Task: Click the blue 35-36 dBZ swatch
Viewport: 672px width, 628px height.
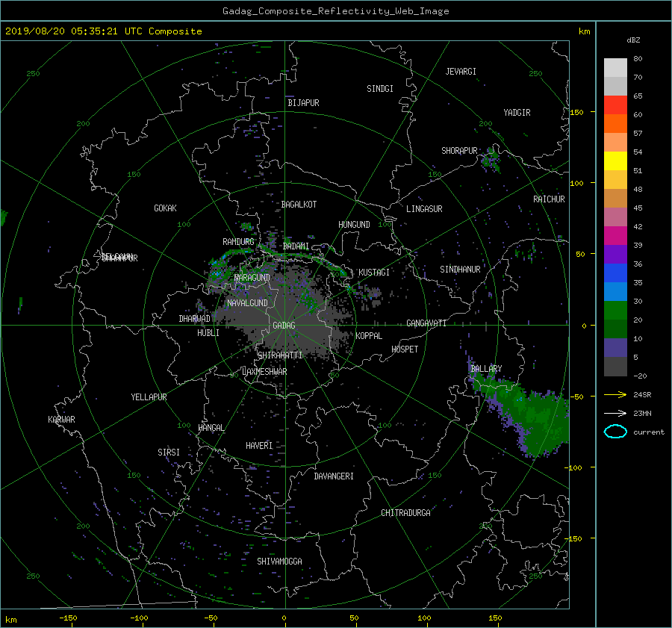Action: [615, 273]
